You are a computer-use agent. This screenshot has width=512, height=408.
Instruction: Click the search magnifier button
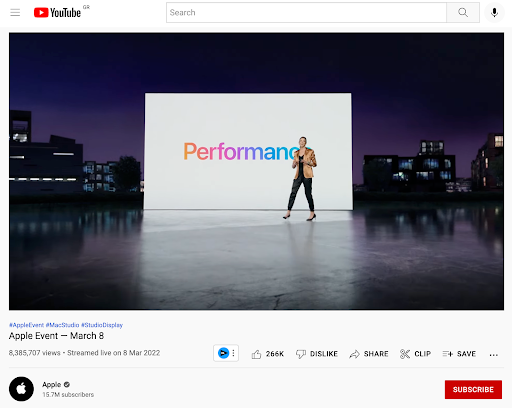point(463,13)
